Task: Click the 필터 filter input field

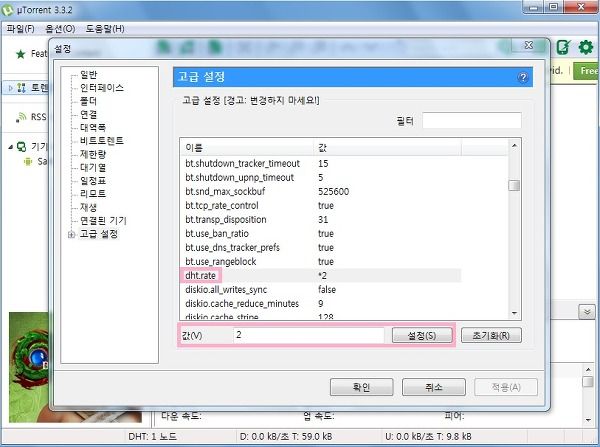Action: pyautogui.click(x=471, y=121)
